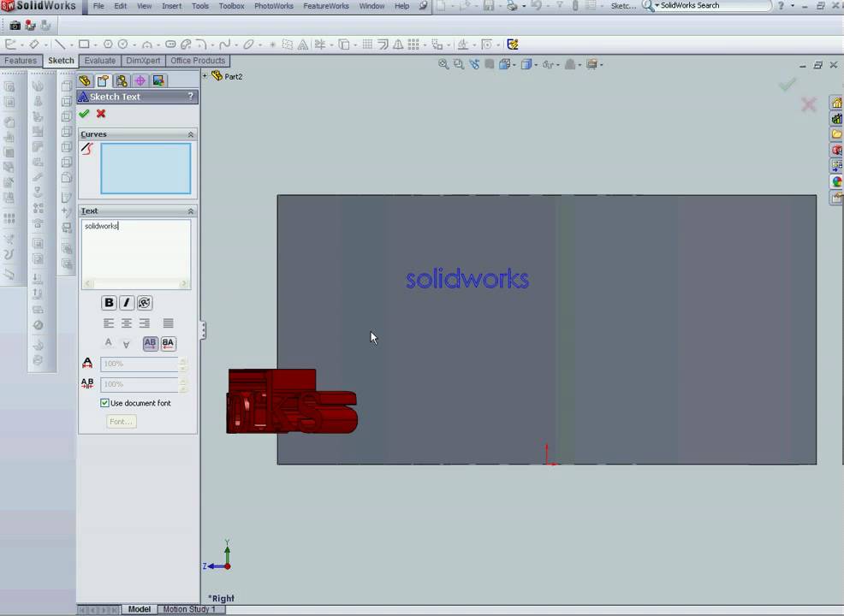The height and width of the screenshot is (616, 844).
Task: Expand the Part2 tree node
Action: [205, 76]
